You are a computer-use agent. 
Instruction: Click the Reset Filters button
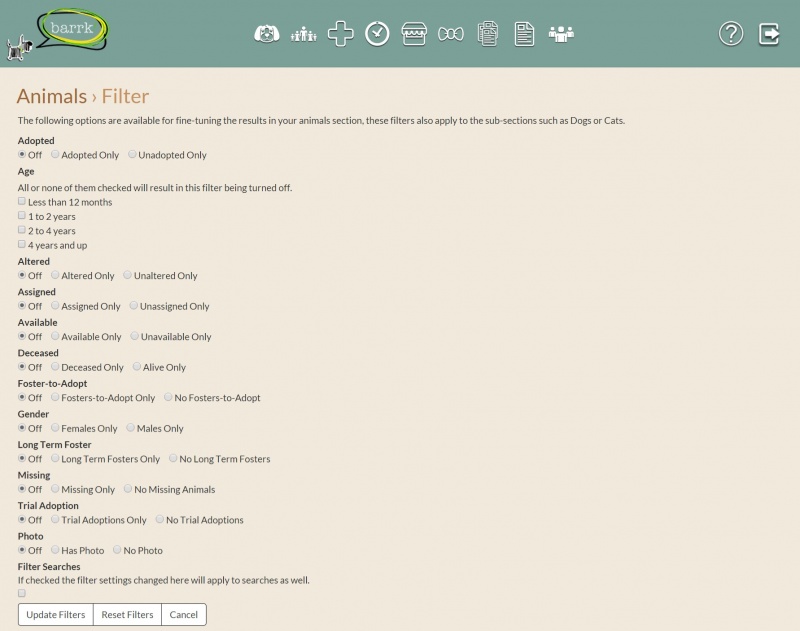(128, 615)
